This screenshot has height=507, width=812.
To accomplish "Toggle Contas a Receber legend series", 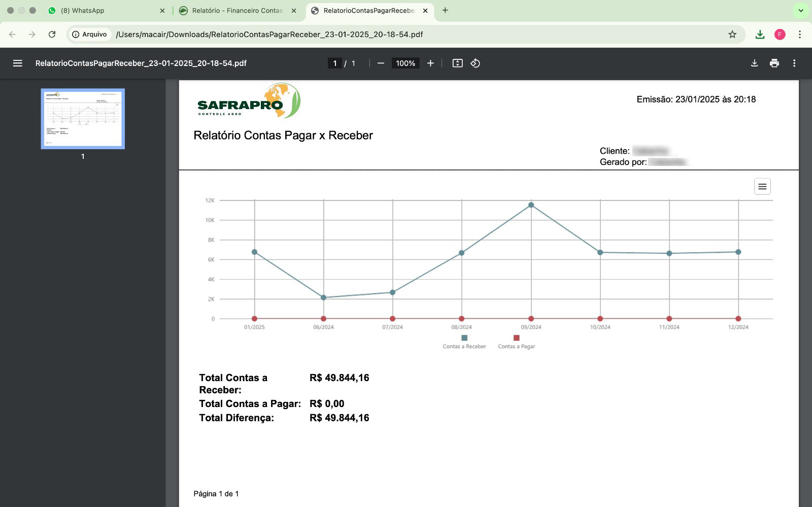I will coord(464,342).
